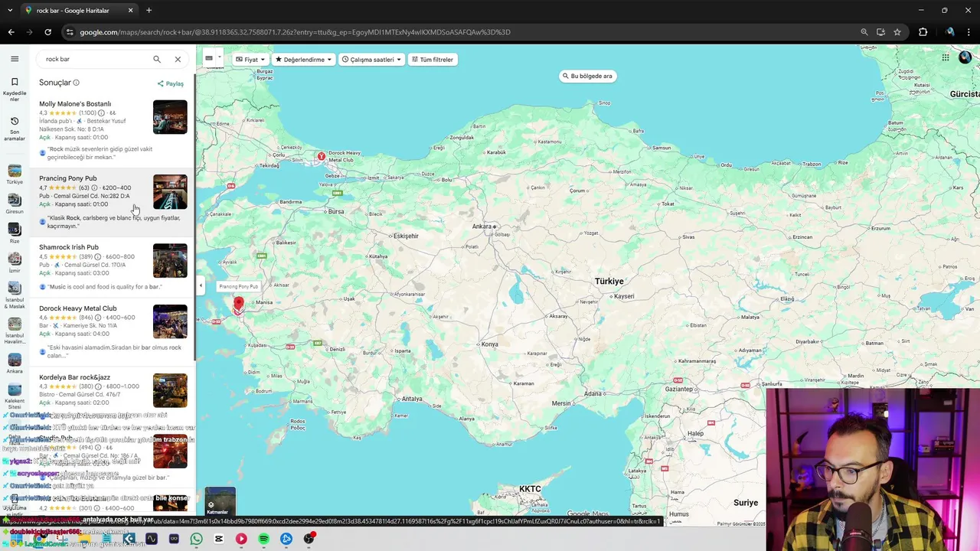Open site information icon in address bar

pos(70,32)
